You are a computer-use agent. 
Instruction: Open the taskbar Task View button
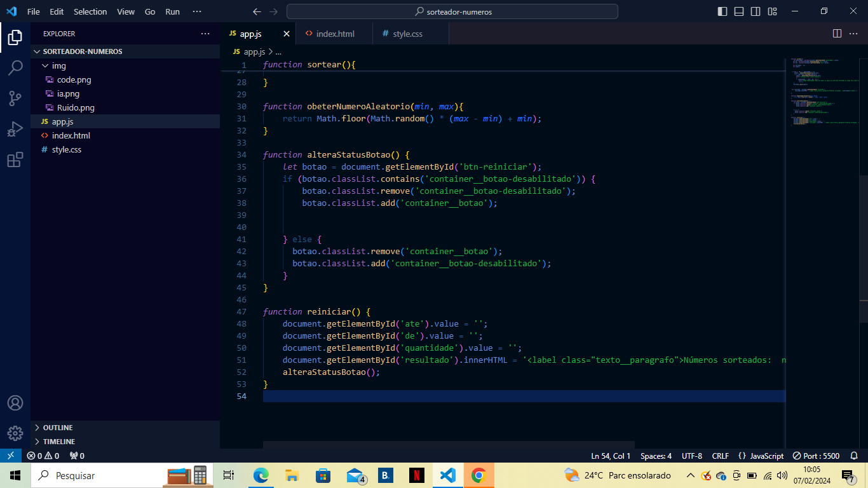[x=229, y=475]
